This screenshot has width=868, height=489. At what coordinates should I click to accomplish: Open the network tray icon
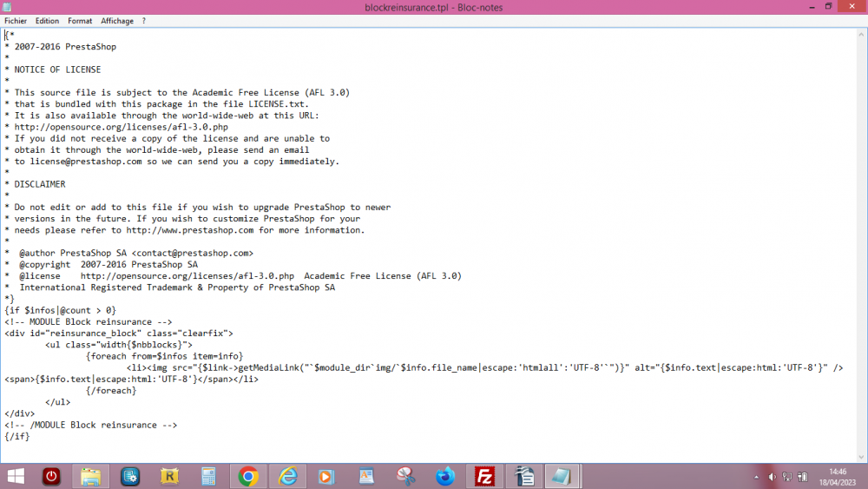[787, 477]
